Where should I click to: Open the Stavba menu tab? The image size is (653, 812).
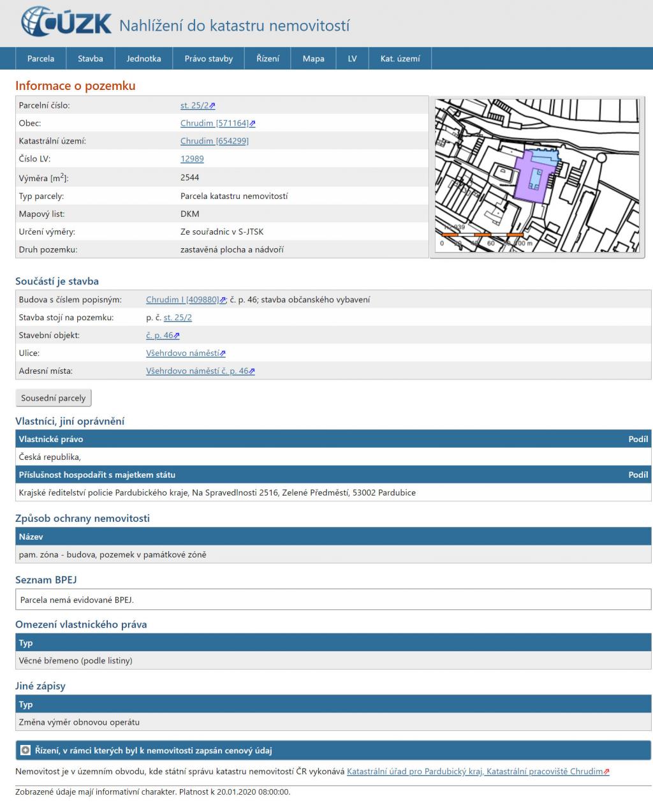pos(91,59)
